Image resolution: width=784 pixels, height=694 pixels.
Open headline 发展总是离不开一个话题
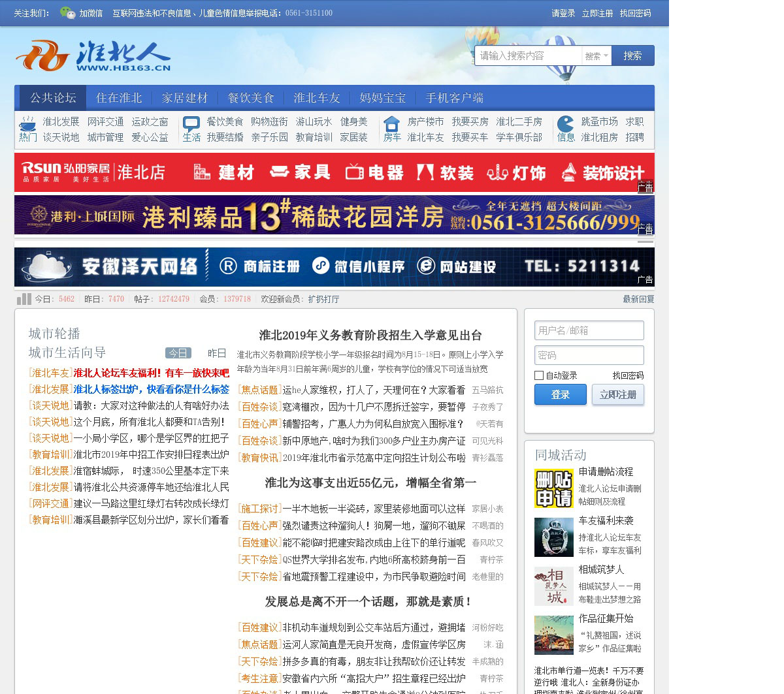point(370,601)
